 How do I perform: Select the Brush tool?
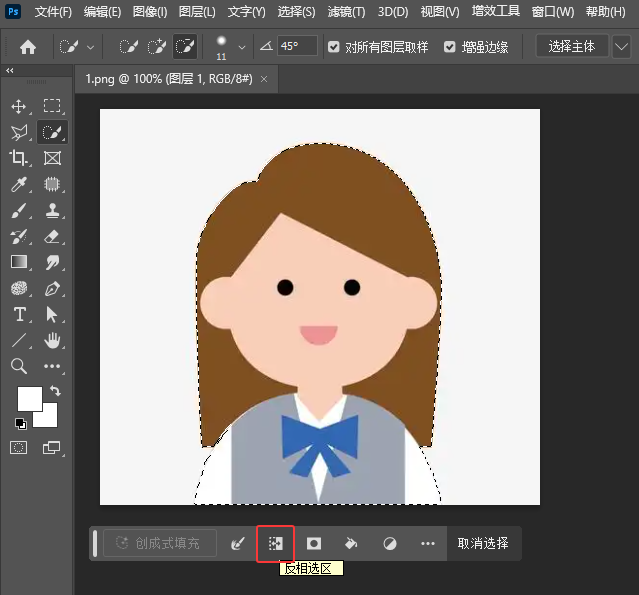[19, 211]
